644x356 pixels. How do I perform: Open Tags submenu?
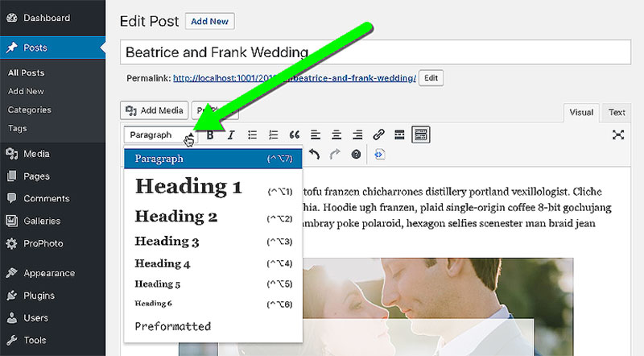(x=17, y=128)
